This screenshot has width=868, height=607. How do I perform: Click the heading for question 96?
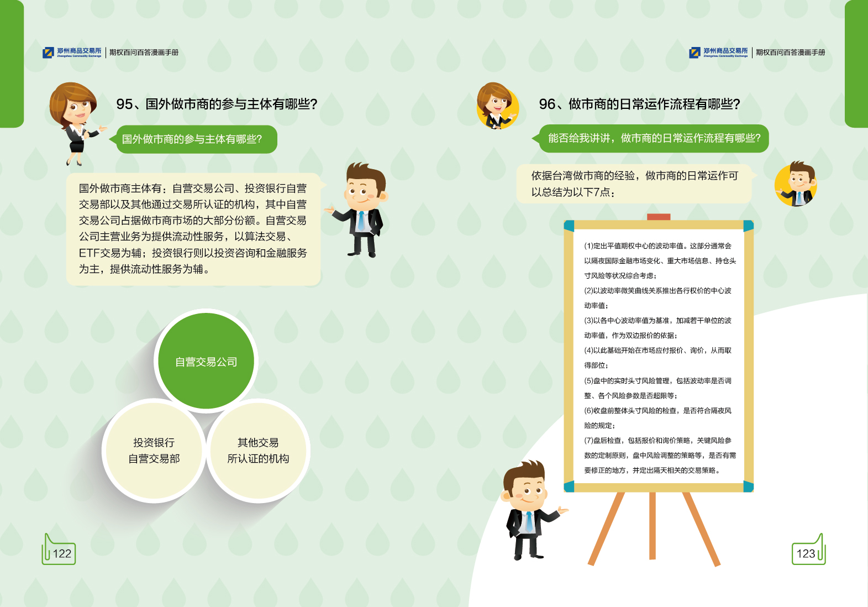tap(639, 104)
